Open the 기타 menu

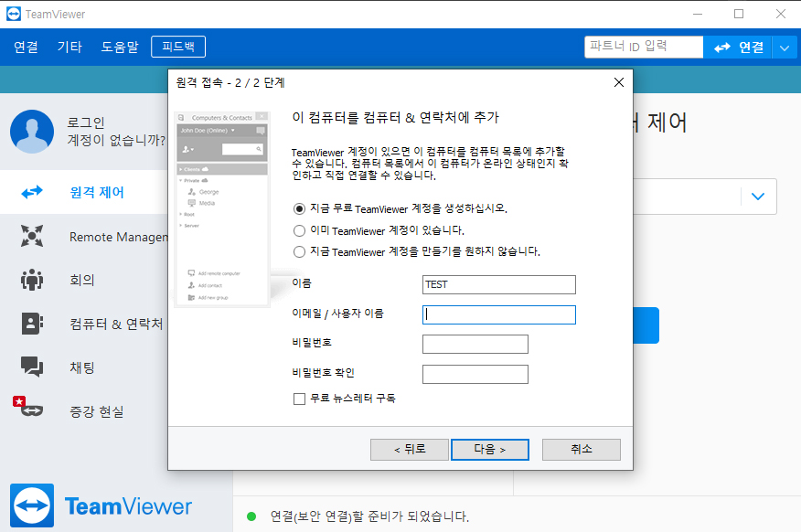point(69,47)
